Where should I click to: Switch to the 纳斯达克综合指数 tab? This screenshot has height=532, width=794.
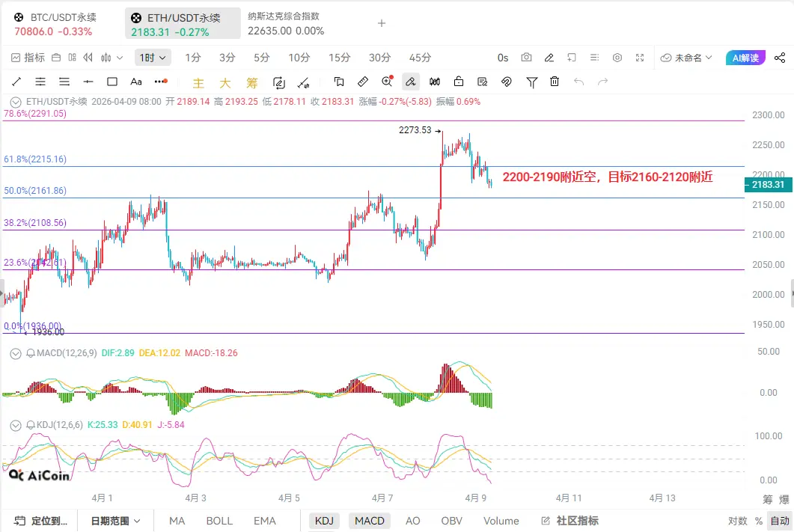click(286, 23)
